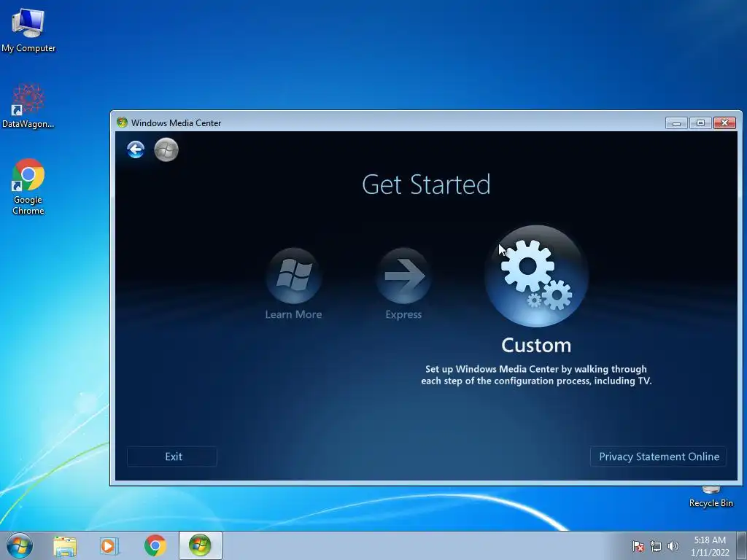Choose the Express setup arrow icon

pos(404,276)
